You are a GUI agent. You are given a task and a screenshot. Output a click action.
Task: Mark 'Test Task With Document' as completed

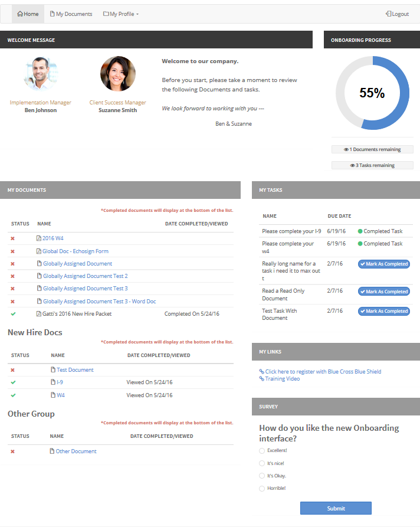pos(384,311)
